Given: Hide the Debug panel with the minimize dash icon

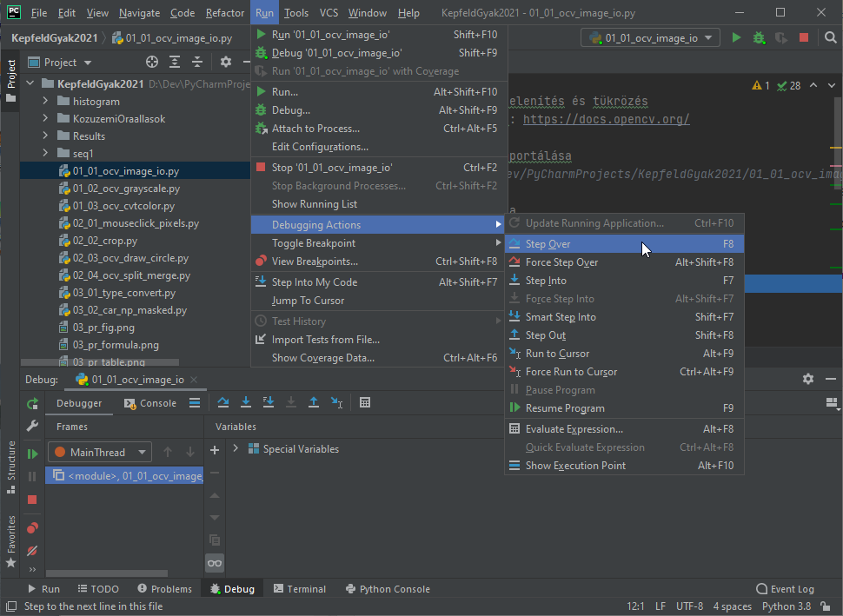Looking at the screenshot, I should [831, 379].
